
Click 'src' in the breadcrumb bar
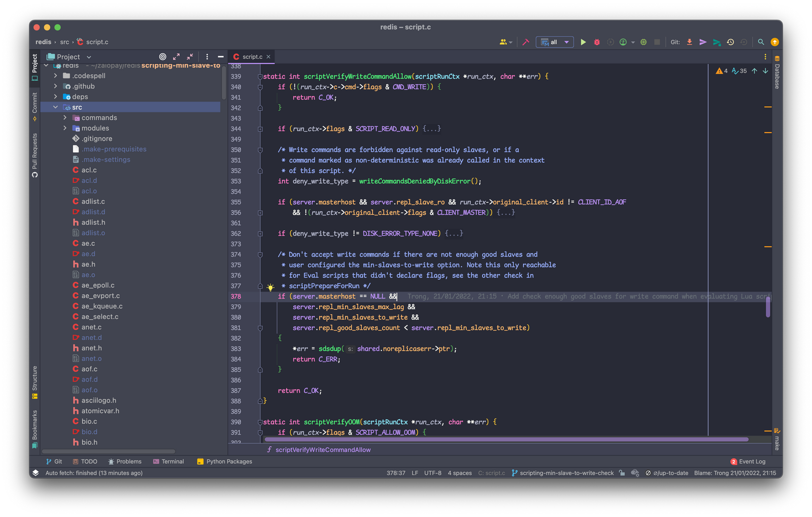click(64, 42)
